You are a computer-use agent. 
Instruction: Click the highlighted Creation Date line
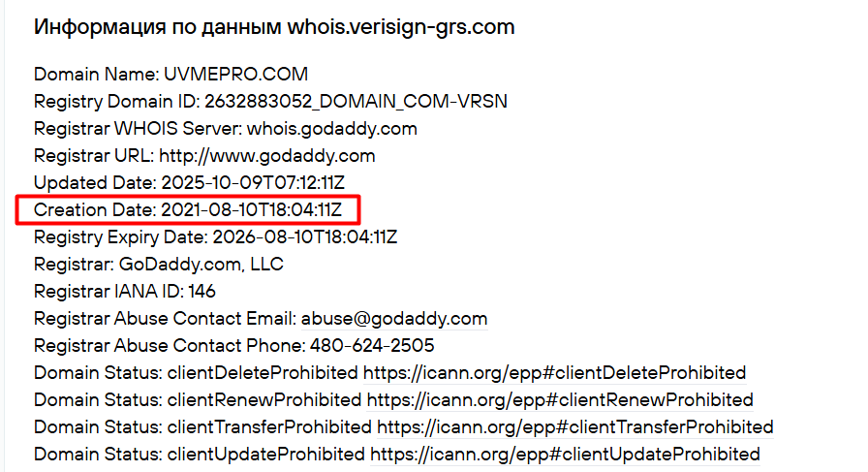188,210
